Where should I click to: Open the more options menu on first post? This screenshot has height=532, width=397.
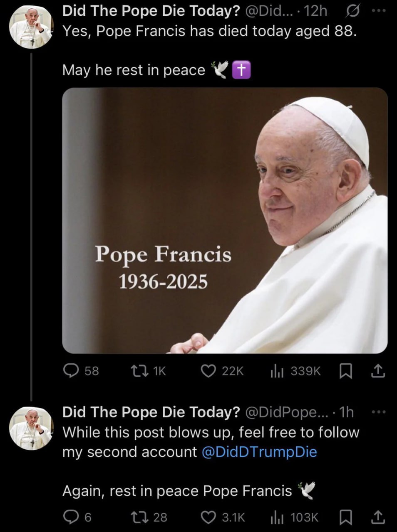click(x=378, y=11)
